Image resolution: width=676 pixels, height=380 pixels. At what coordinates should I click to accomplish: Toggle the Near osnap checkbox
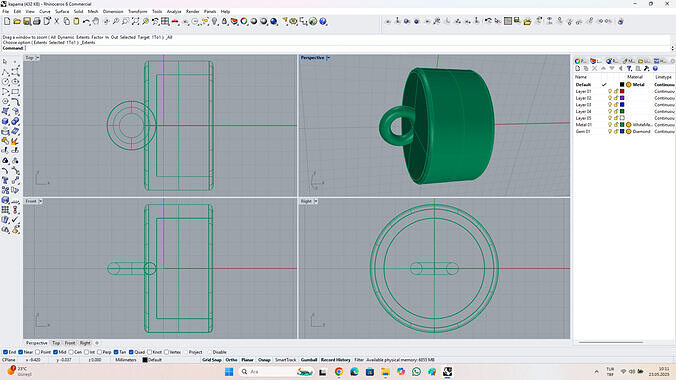[20, 352]
